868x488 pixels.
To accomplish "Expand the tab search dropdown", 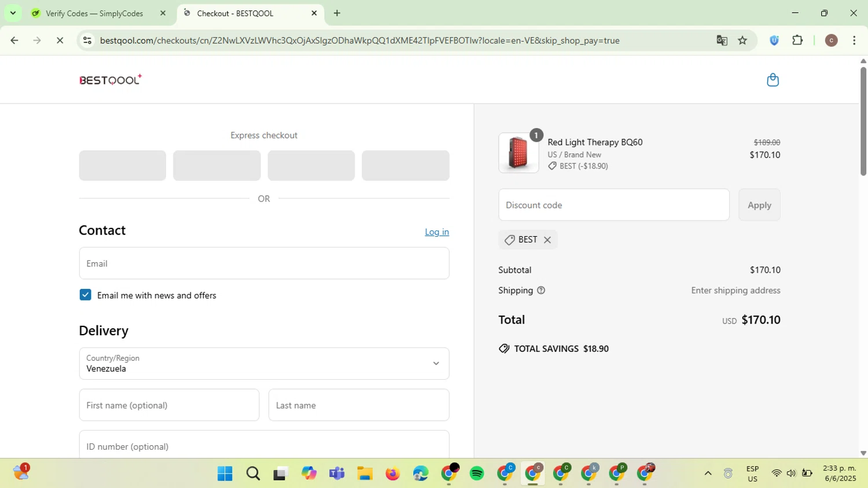I will [x=13, y=13].
